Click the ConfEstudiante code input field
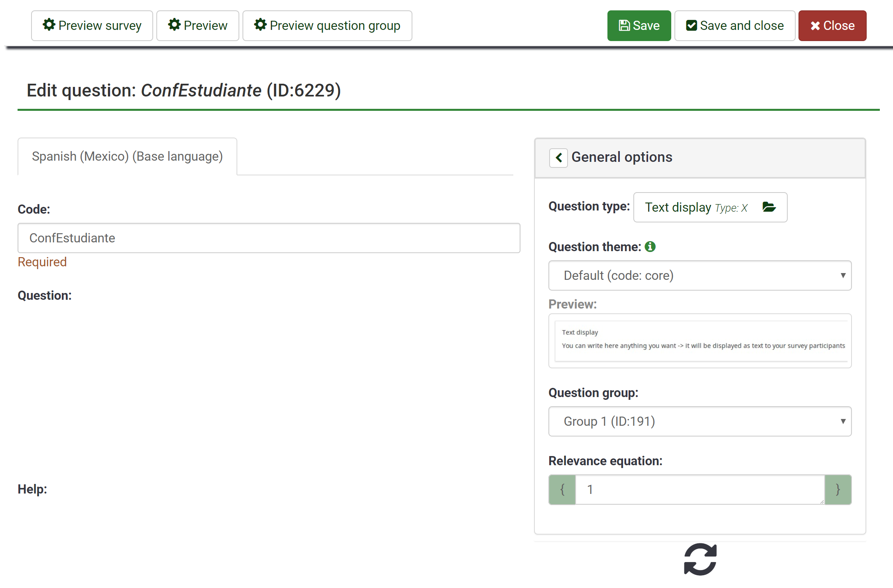Viewport: 893px width, 588px height. [x=269, y=238]
